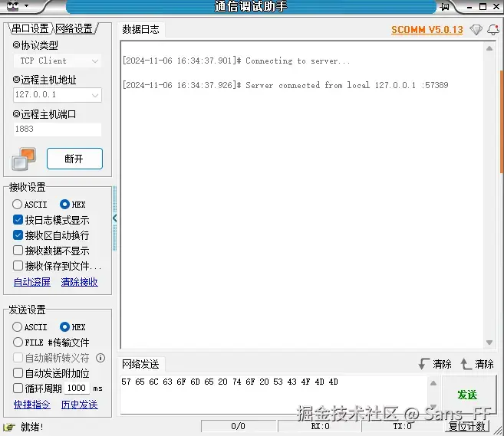Click the remote port 1883 field
Image resolution: width=504 pixels, height=436 pixels.
pyautogui.click(x=58, y=129)
